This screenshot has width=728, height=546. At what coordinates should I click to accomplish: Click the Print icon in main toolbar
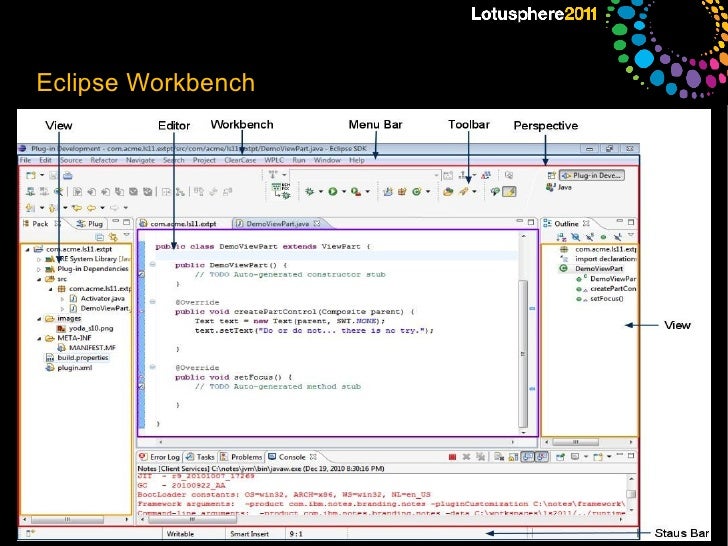click(x=68, y=176)
